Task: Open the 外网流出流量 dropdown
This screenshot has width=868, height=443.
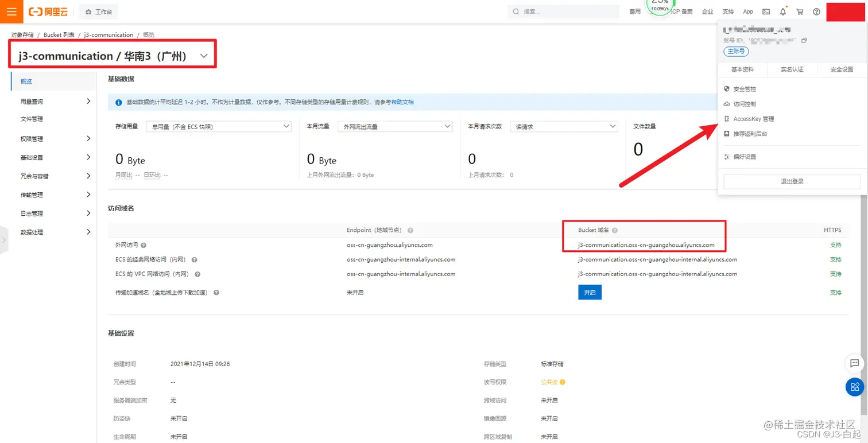Action: (395, 126)
